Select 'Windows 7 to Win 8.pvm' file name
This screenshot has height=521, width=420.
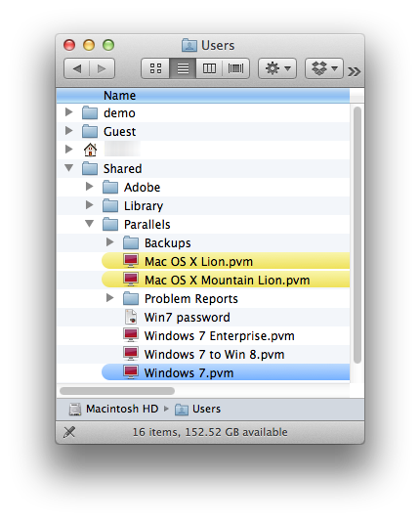pyautogui.click(x=215, y=355)
